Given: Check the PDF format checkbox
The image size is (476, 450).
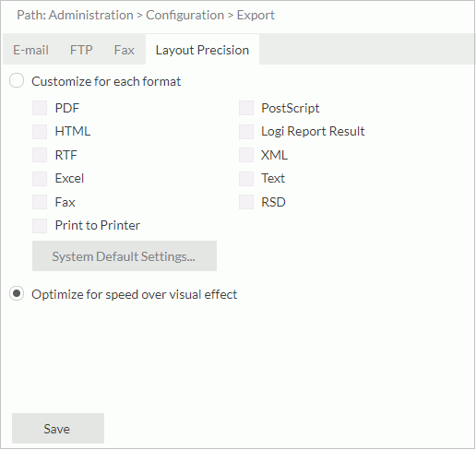Looking at the screenshot, I should tap(40, 108).
